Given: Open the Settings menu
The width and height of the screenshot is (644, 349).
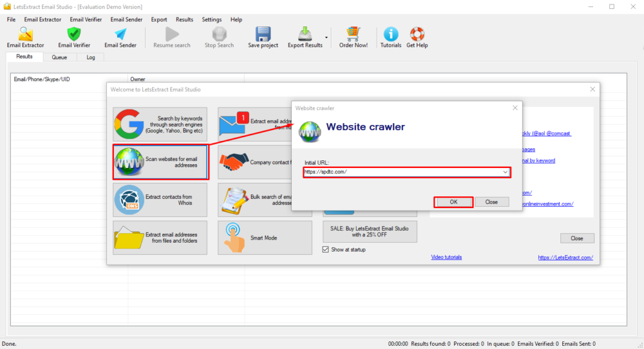Looking at the screenshot, I should pos(211,19).
